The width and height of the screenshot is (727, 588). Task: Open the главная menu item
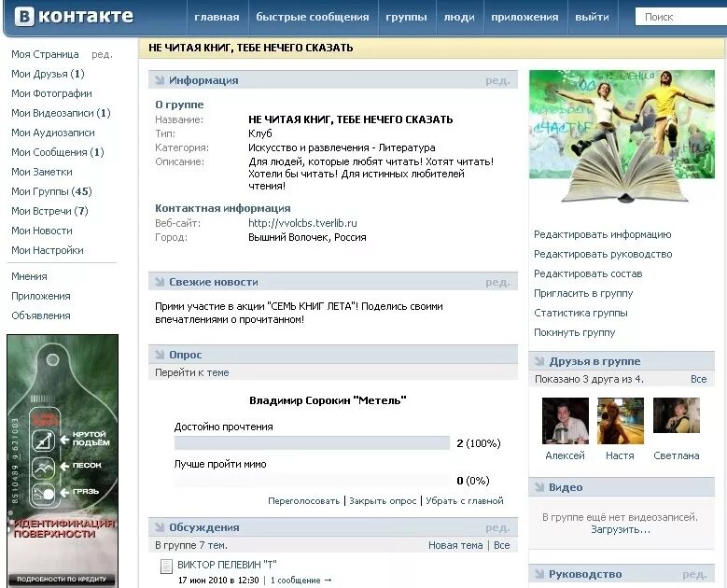tap(217, 17)
